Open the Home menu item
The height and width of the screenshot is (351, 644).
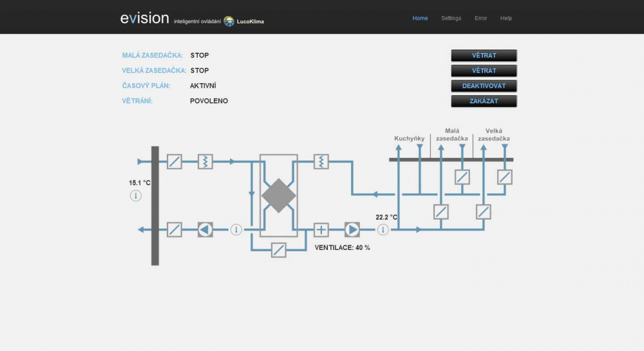coord(420,18)
